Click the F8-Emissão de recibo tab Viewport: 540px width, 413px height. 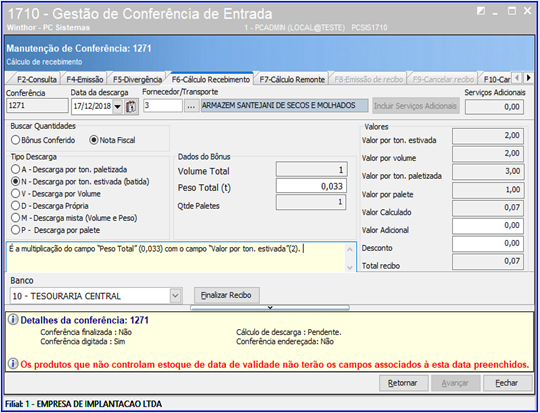pyautogui.click(x=368, y=80)
